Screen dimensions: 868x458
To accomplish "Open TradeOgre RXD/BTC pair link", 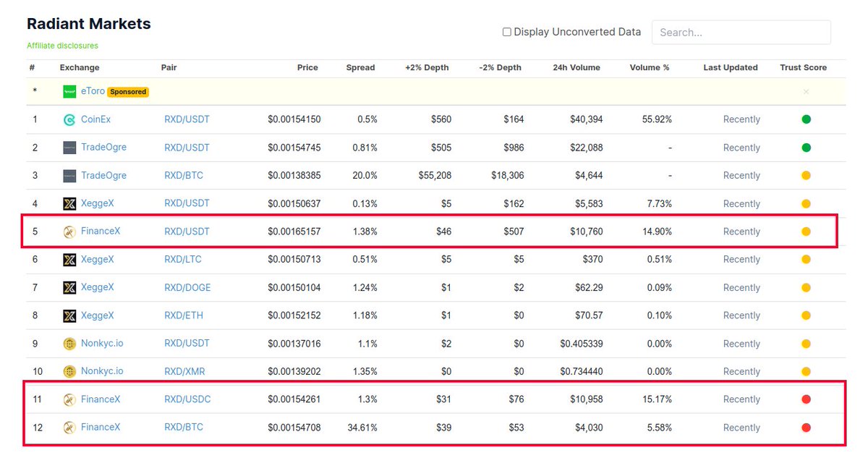I will pos(183,176).
